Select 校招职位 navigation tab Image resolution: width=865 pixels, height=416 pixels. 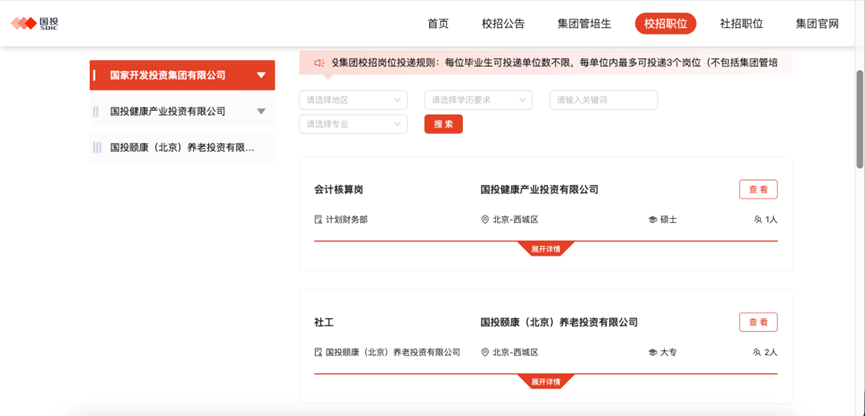(666, 24)
